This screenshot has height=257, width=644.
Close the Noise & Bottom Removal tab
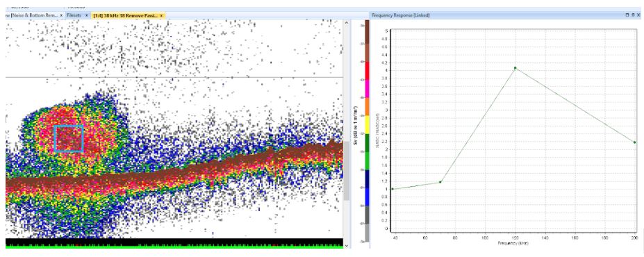pyautogui.click(x=61, y=15)
